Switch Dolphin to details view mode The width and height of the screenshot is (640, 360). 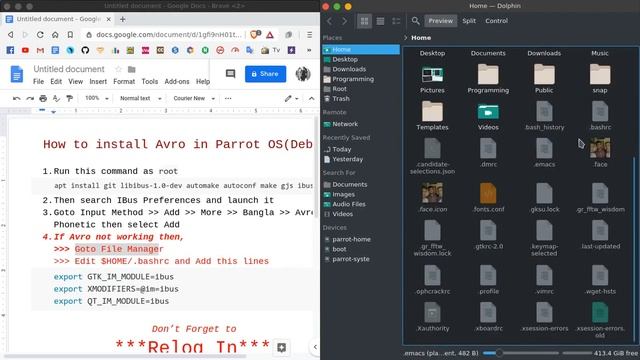[396, 21]
